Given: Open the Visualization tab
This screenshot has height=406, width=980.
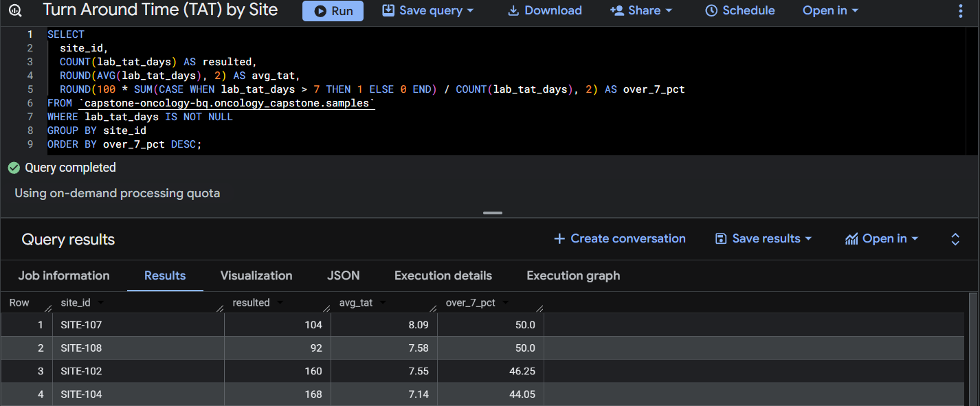Looking at the screenshot, I should coord(256,275).
